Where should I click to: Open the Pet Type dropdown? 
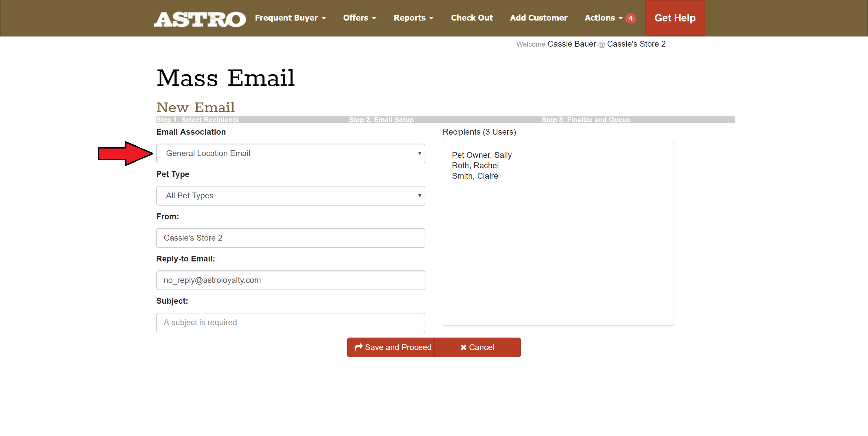[x=290, y=196]
